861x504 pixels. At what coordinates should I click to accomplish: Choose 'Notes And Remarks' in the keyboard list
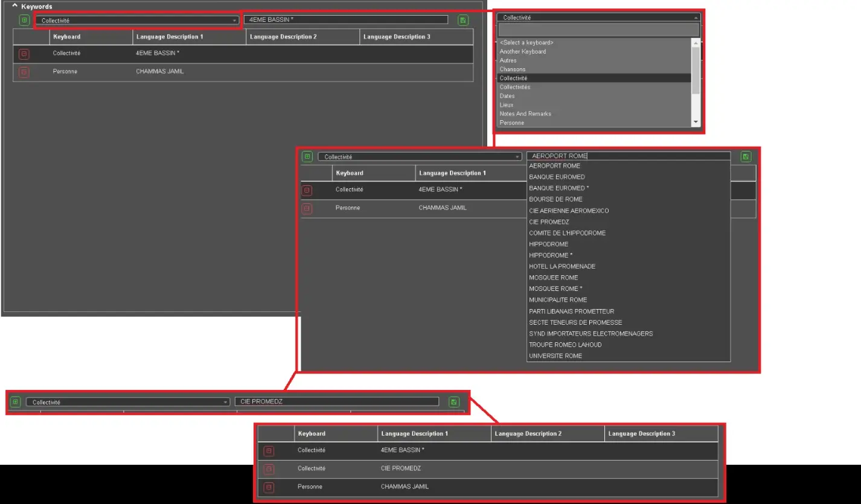coord(525,113)
